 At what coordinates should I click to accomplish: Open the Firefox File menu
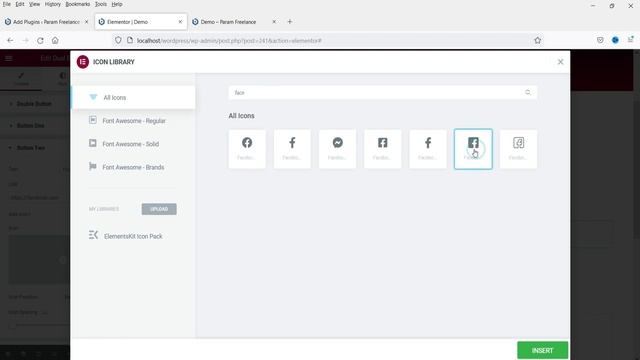7,4
